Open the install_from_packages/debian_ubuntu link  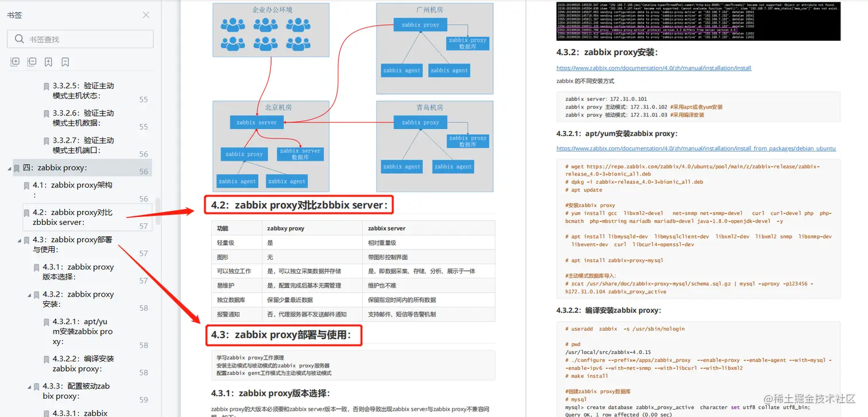696,149
